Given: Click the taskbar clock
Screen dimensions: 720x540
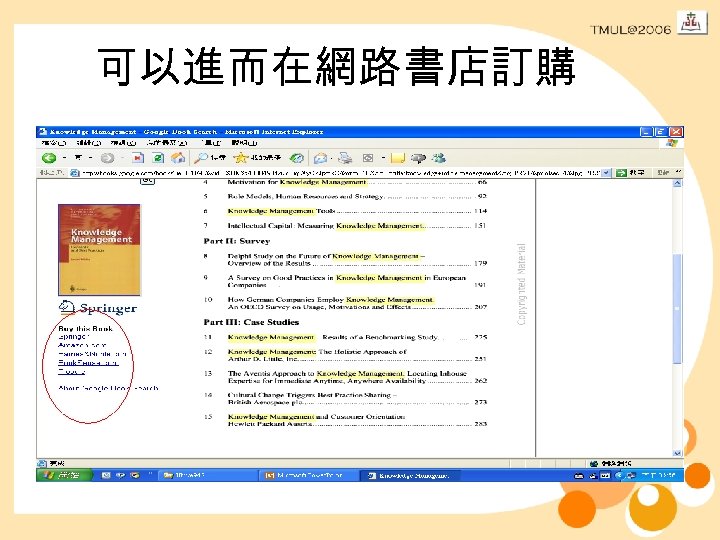Looking at the screenshot, I should [x=661, y=475].
